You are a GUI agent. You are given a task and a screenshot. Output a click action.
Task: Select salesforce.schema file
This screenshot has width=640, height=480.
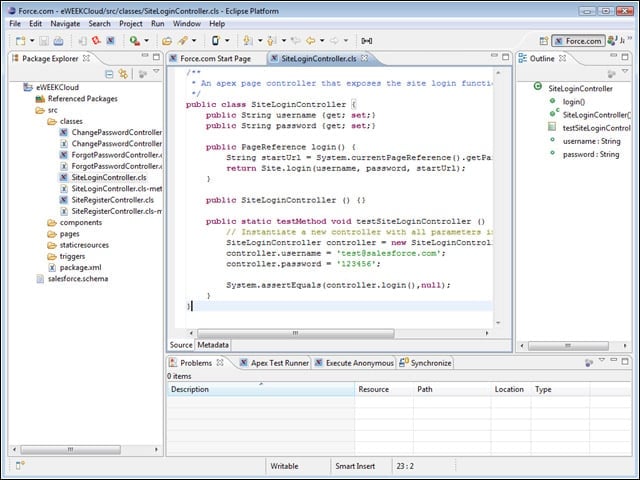[x=78, y=279]
